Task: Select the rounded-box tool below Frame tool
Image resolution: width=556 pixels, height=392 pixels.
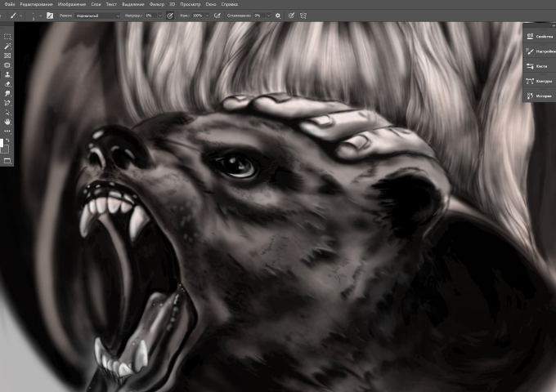Action: [7, 65]
